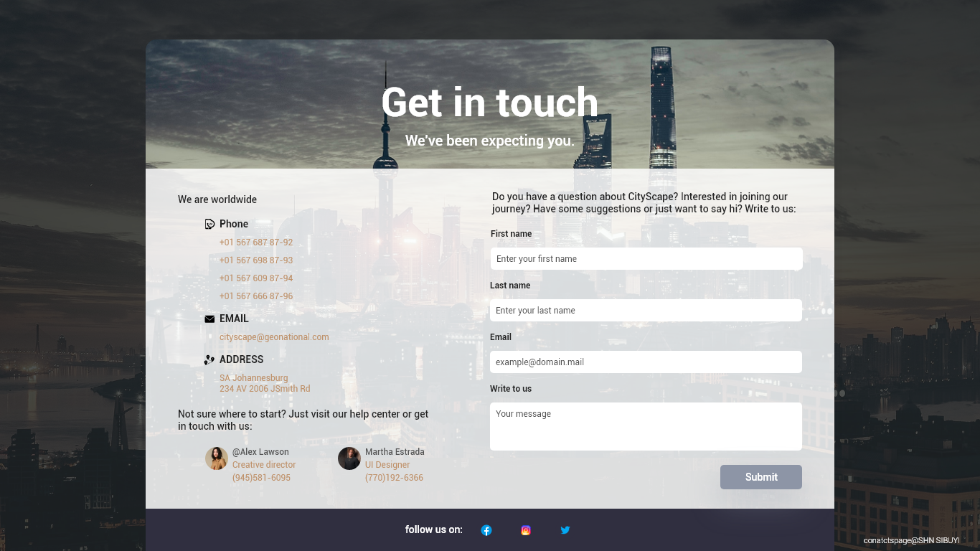Image resolution: width=980 pixels, height=551 pixels.
Task: Click the SA Johannesburg address text
Action: [x=254, y=378]
